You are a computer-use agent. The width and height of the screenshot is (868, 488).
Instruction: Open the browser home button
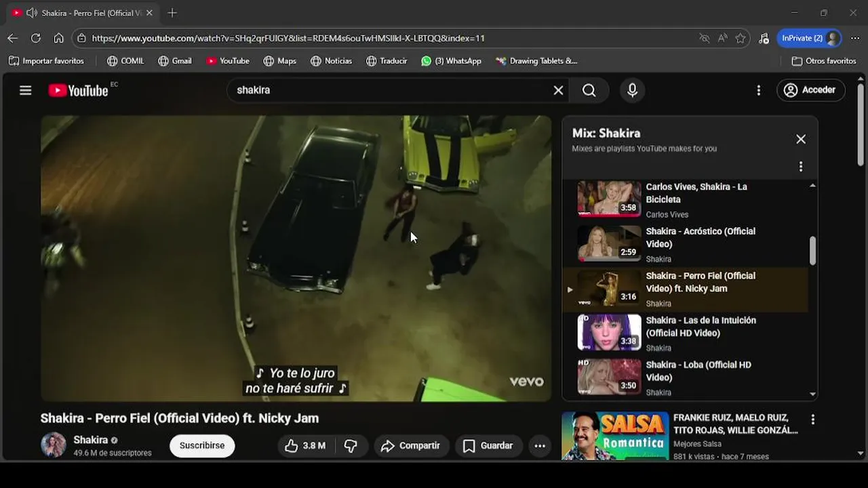(59, 39)
